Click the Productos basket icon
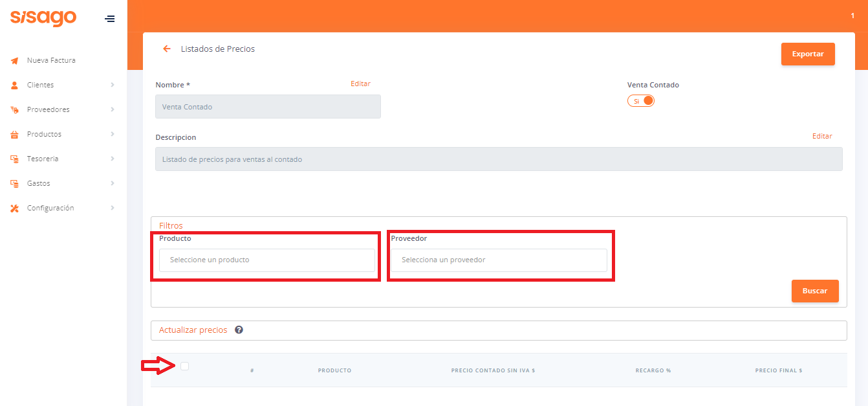This screenshot has width=868, height=406. pyautogui.click(x=14, y=135)
